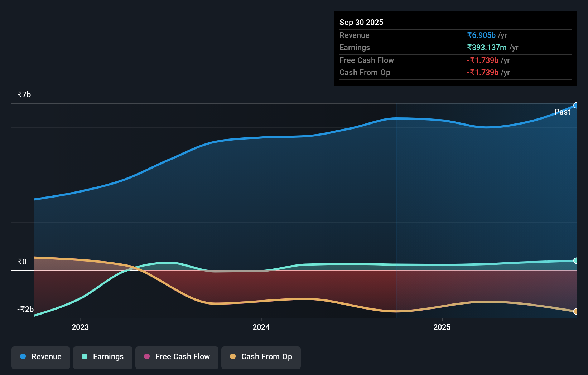Toggle the Free Cash Flow series off
Viewport: 588px width, 375px height.
[177, 357]
